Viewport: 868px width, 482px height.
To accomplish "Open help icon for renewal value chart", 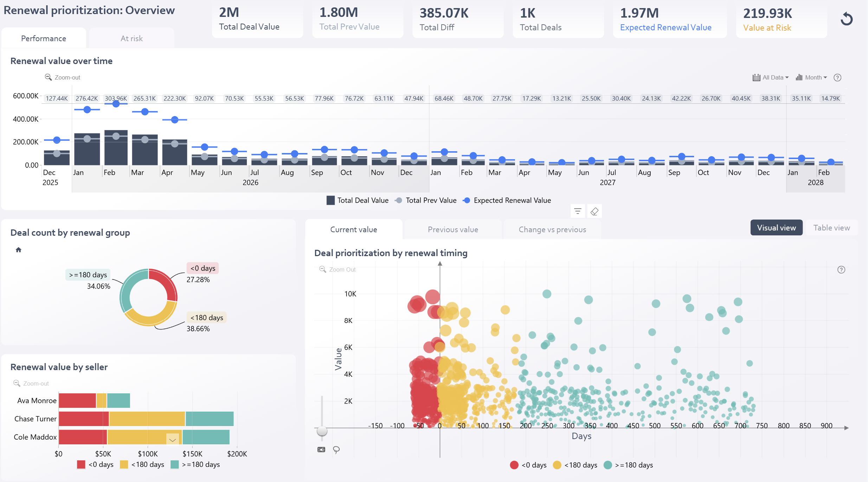I will pyautogui.click(x=837, y=77).
